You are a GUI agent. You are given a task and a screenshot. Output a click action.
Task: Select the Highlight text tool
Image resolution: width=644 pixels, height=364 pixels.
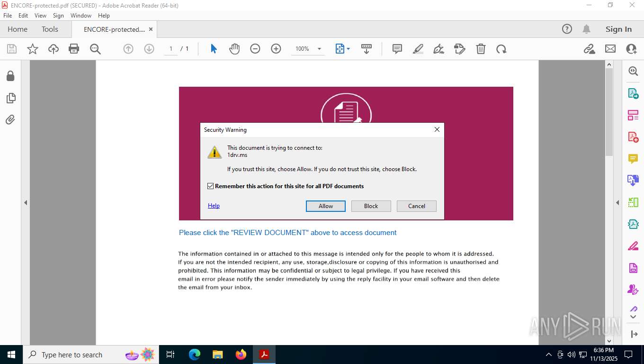pyautogui.click(x=418, y=49)
